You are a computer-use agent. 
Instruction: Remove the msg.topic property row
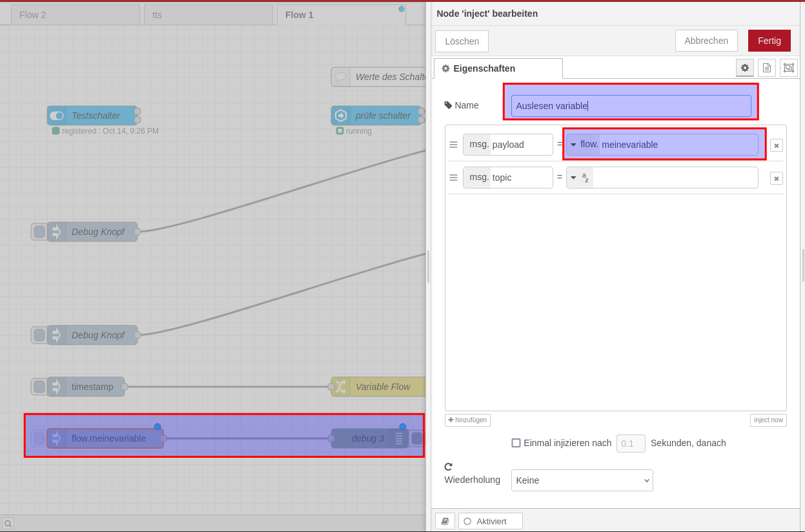point(776,178)
